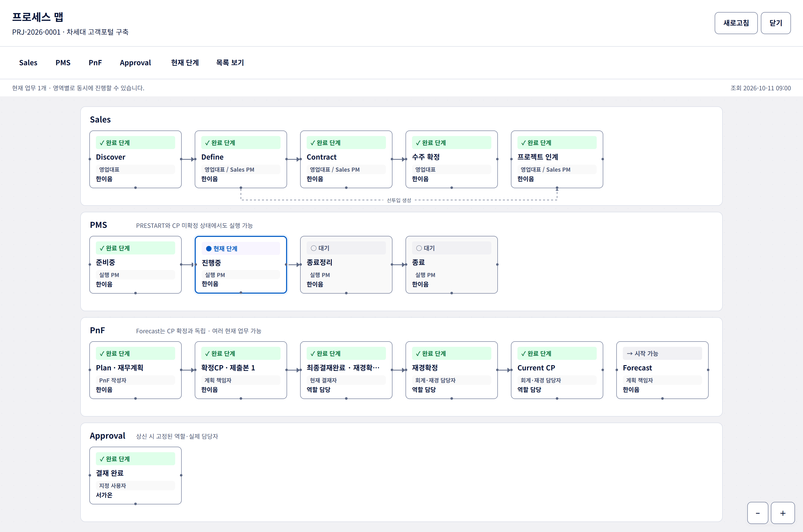Click the 대기 badge on 종료정리
Screen dimensions: 803x532
tap(346, 248)
